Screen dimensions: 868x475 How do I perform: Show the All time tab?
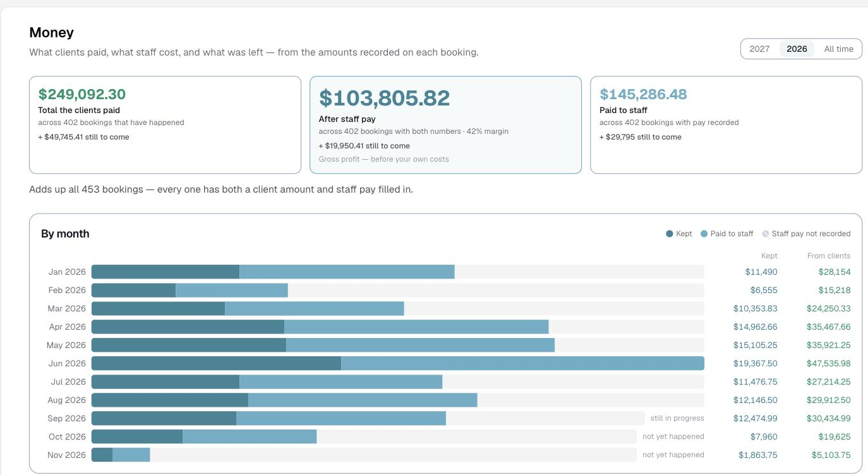(x=838, y=49)
